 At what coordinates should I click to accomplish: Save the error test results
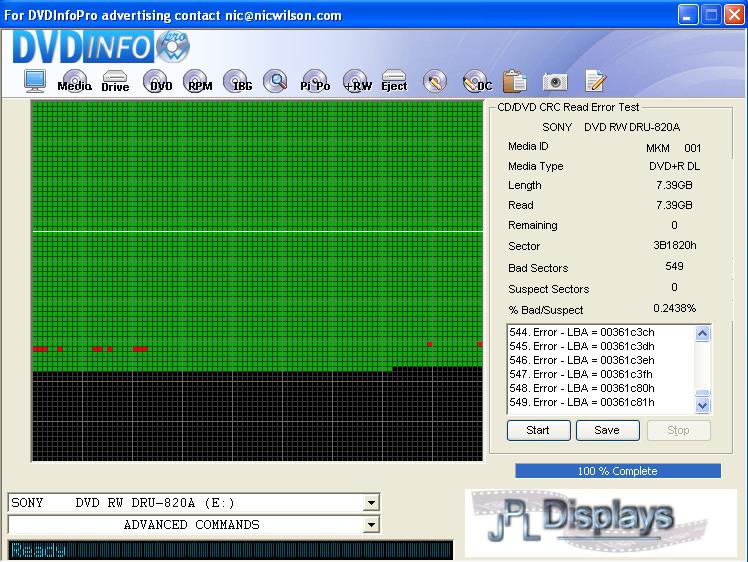coord(607,430)
